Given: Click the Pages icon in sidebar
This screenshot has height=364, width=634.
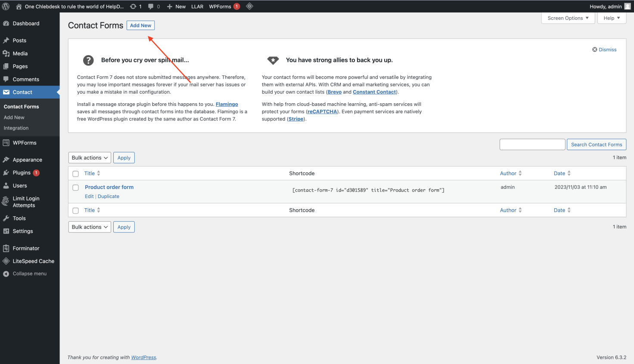Looking at the screenshot, I should [6, 66].
